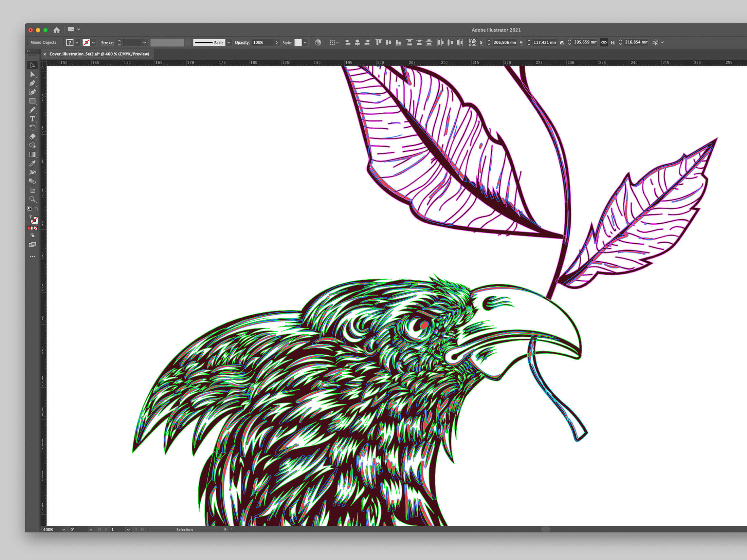This screenshot has height=560, width=747.
Task: Click Default Fill and Stroke icon
Action: pyautogui.click(x=29, y=208)
